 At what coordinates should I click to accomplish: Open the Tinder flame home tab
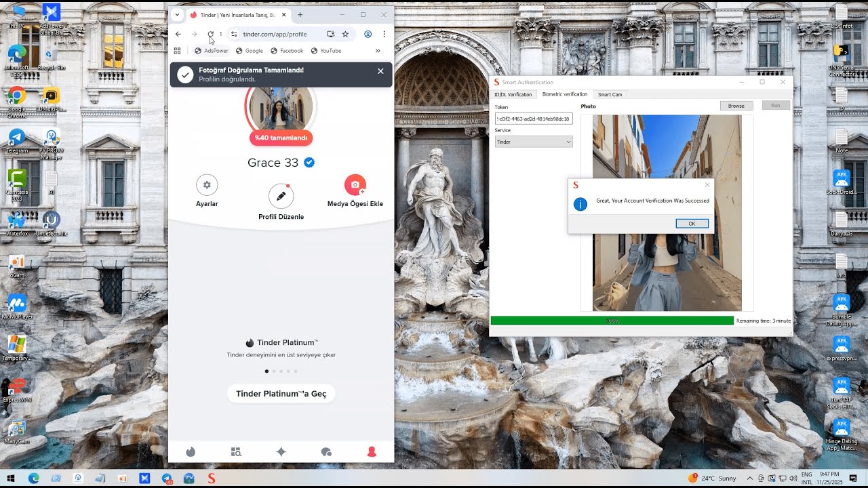pyautogui.click(x=191, y=452)
